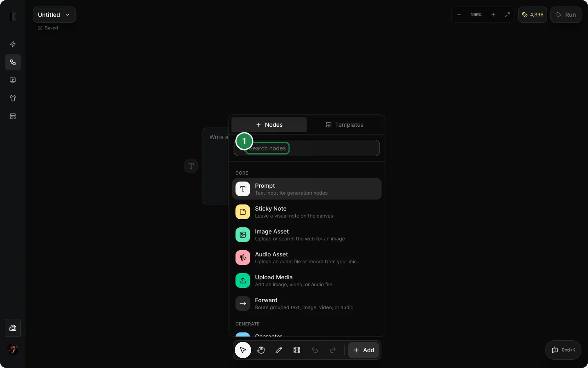588x368 pixels.
Task: Click the app logo in the sidebar
Action: pos(13,16)
